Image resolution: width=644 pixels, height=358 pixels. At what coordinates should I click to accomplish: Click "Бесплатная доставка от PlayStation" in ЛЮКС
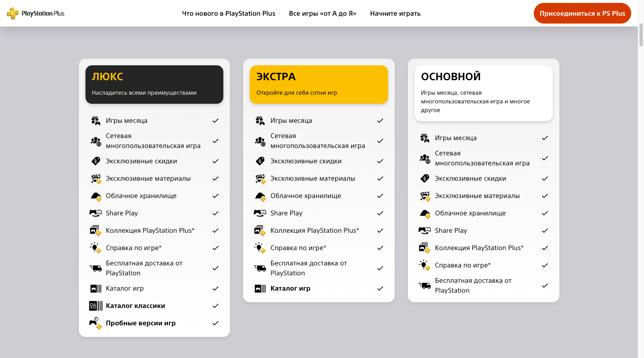tap(144, 268)
